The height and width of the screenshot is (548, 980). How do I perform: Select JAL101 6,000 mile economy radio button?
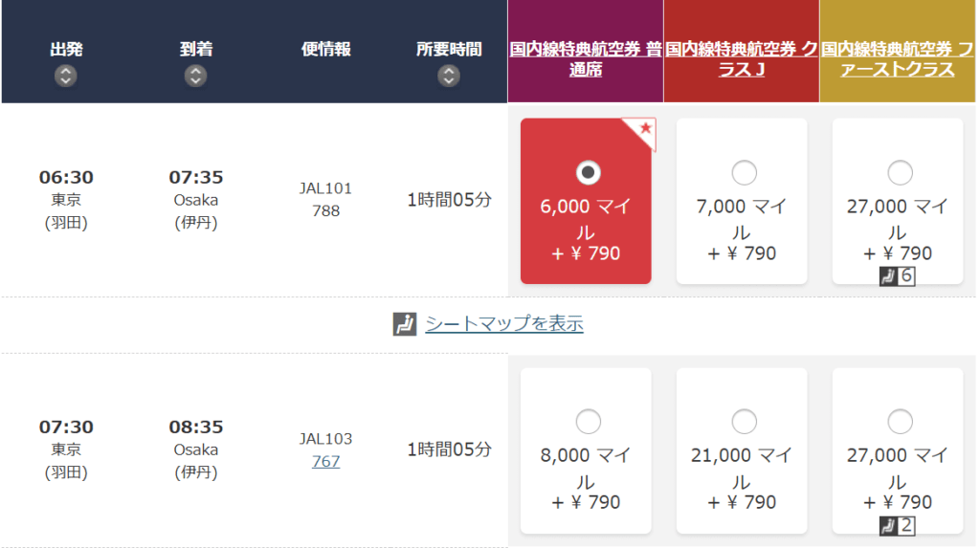tap(588, 172)
